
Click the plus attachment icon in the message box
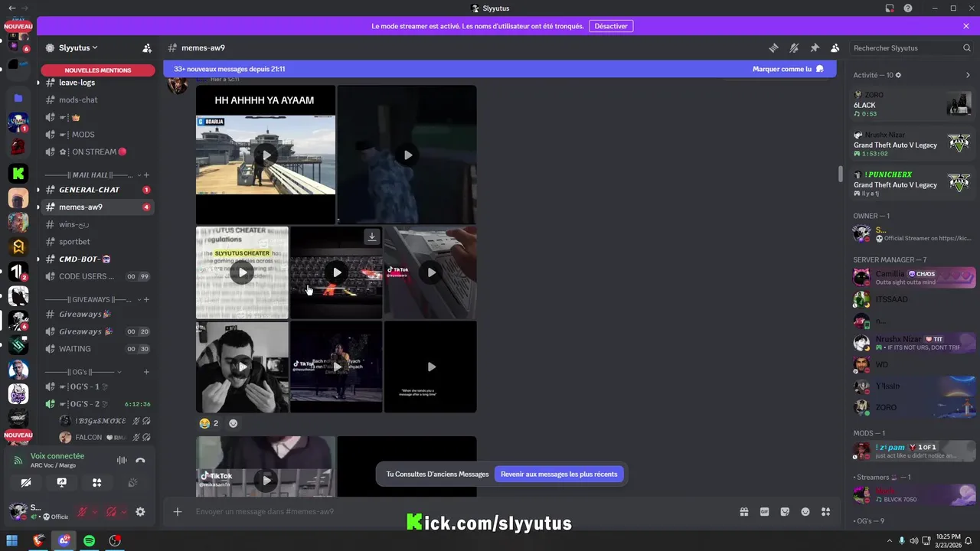[178, 512]
